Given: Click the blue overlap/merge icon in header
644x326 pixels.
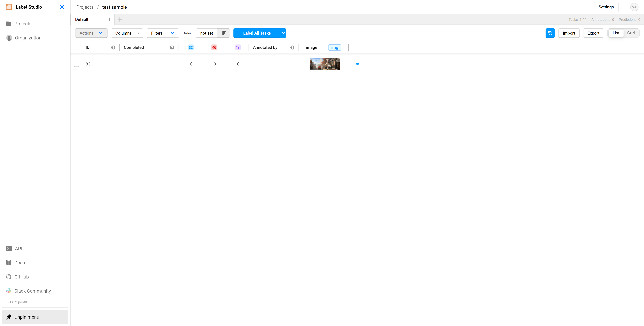Looking at the screenshot, I should [191, 47].
